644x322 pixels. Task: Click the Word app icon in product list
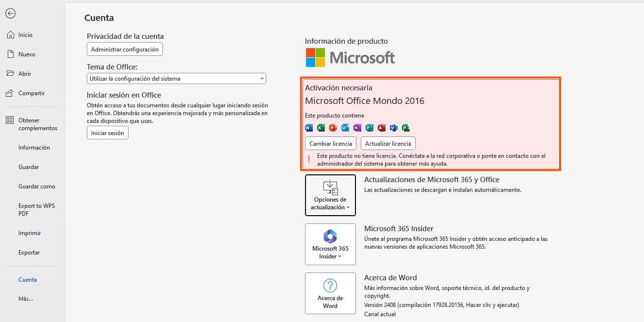coord(309,128)
